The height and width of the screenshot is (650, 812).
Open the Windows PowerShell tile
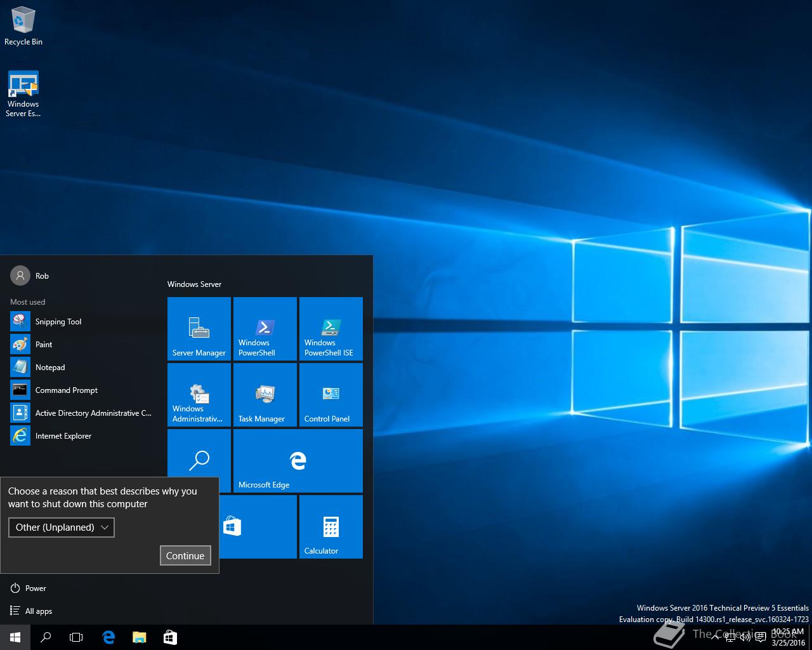(x=265, y=329)
